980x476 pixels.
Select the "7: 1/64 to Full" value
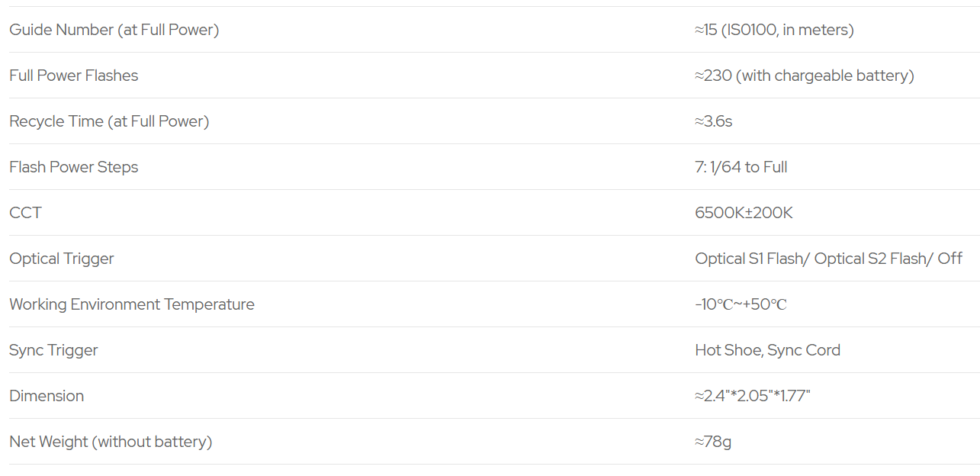[741, 167]
